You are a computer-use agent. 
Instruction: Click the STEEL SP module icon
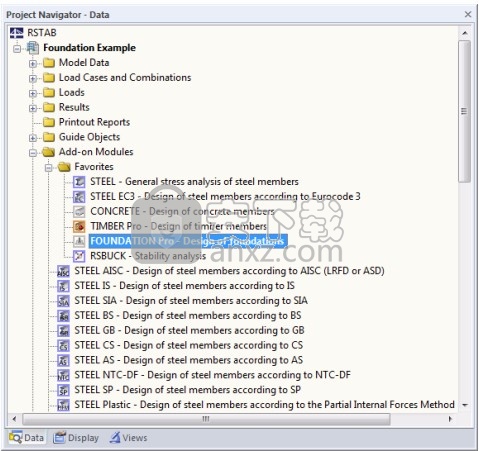63,390
